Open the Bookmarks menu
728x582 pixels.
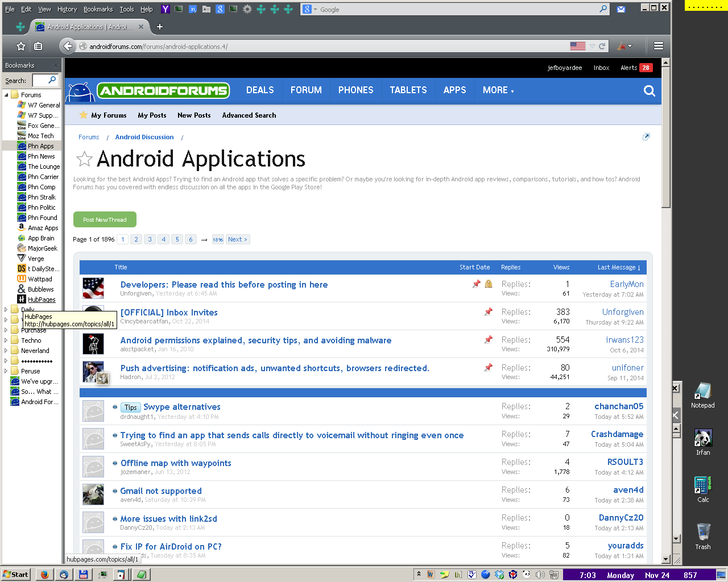click(98, 9)
